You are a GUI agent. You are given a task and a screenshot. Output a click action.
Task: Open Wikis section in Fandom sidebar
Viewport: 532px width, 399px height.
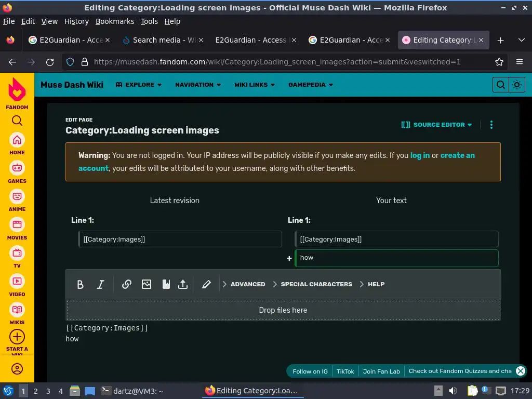point(17,314)
